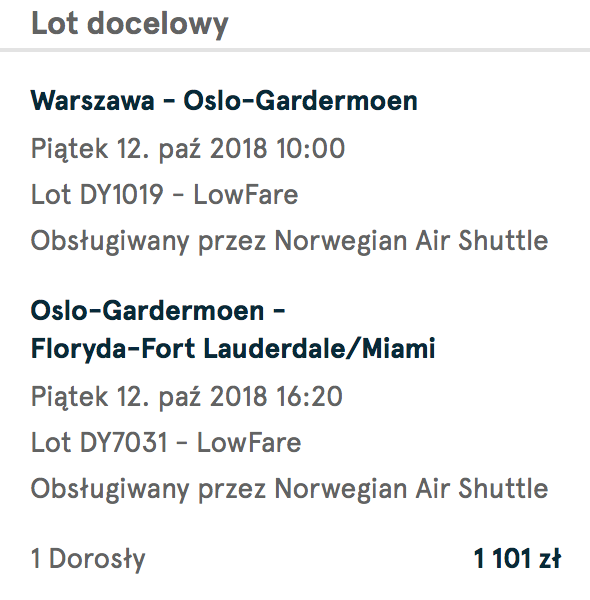Screen dimensions: 590x600
Task: Click 'LowFare' in the DY1019 line
Action: [x=246, y=194]
